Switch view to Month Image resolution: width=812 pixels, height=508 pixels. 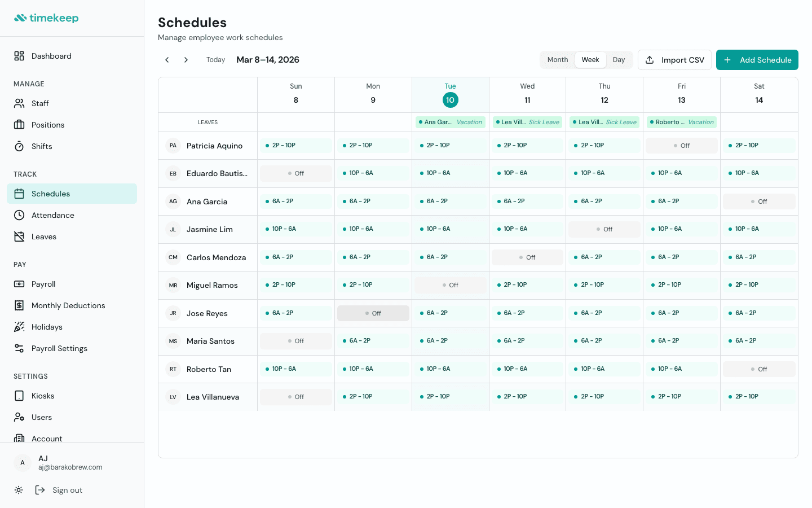pyautogui.click(x=557, y=59)
